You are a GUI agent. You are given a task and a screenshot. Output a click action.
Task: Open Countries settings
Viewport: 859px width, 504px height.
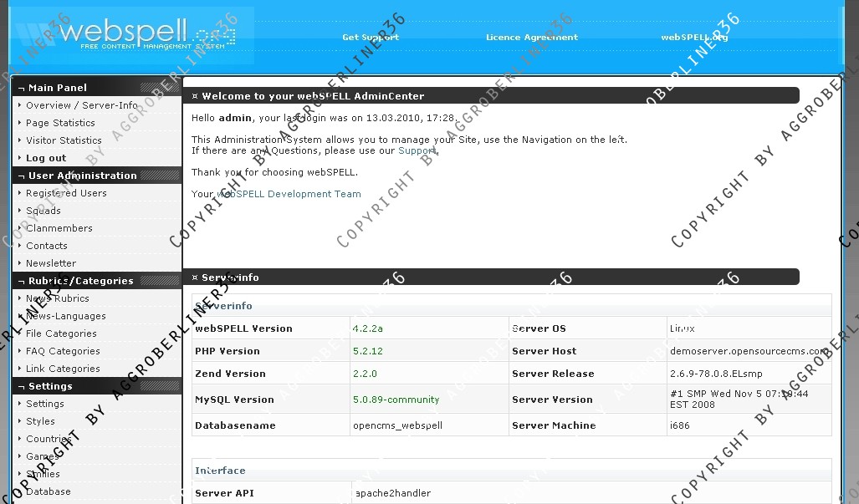coord(49,438)
